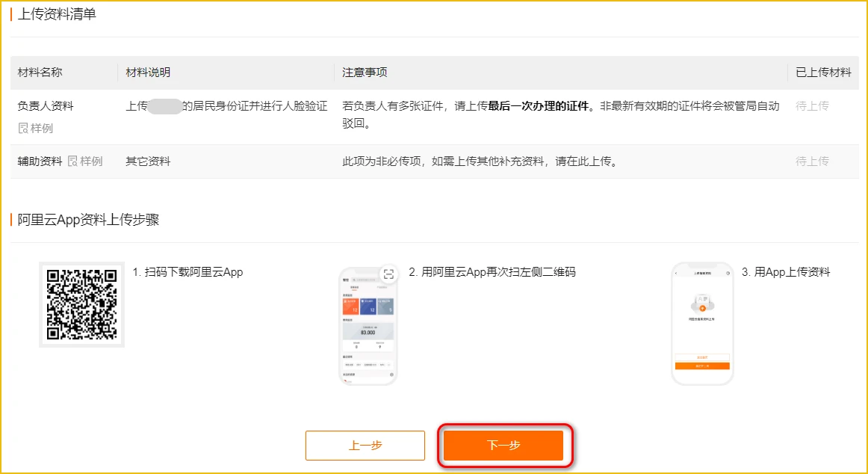Click the QR code image
The height and width of the screenshot is (474, 868).
point(82,304)
